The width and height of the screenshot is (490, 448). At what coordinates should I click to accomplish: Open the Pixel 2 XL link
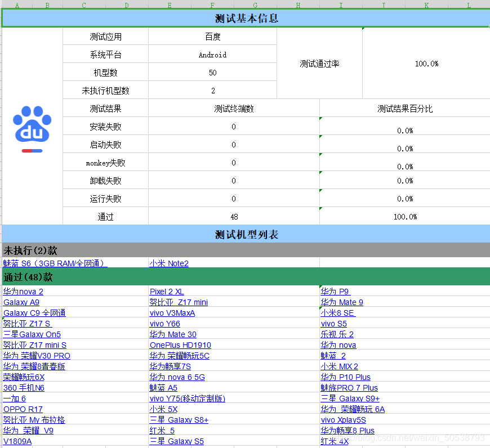point(168,292)
